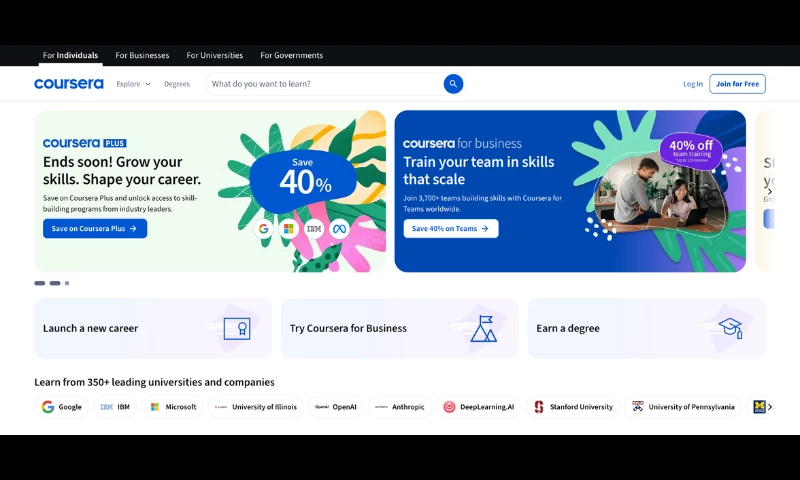Viewport: 800px width, 480px height.
Task: Open the Stanford University partner chip
Action: (573, 407)
